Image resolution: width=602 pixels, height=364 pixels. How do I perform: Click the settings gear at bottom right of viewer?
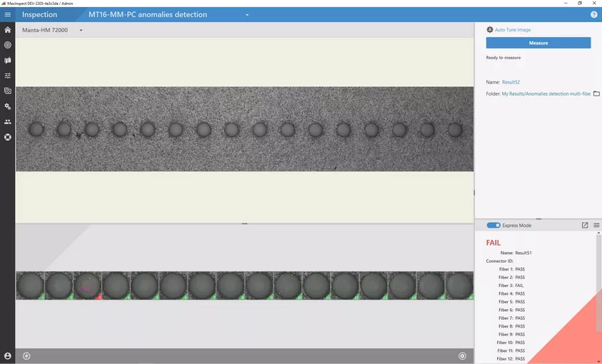pyautogui.click(x=462, y=355)
